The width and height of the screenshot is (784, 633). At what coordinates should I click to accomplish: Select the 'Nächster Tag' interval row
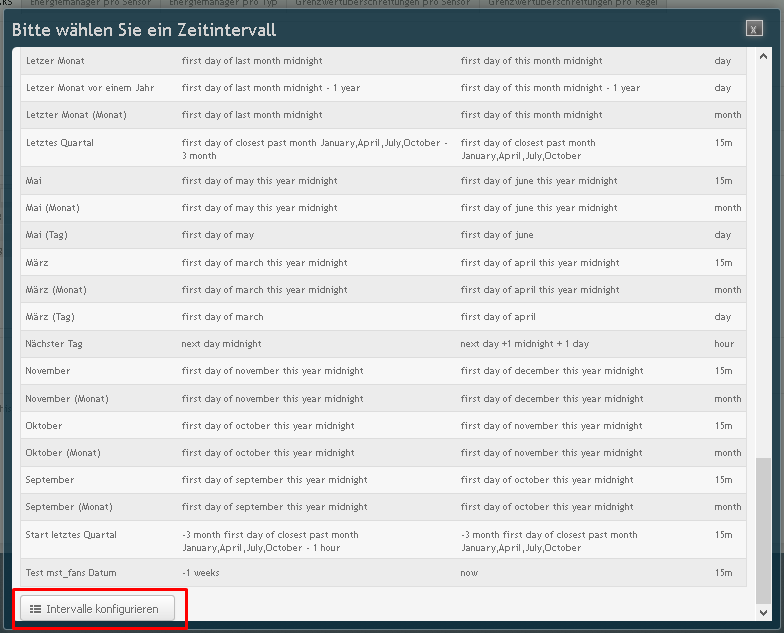[x=383, y=344]
